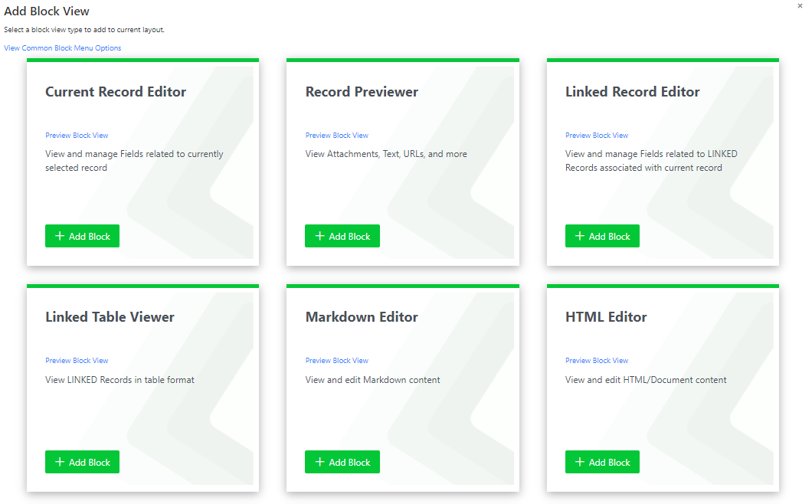Add the Record Previewer block

(342, 236)
